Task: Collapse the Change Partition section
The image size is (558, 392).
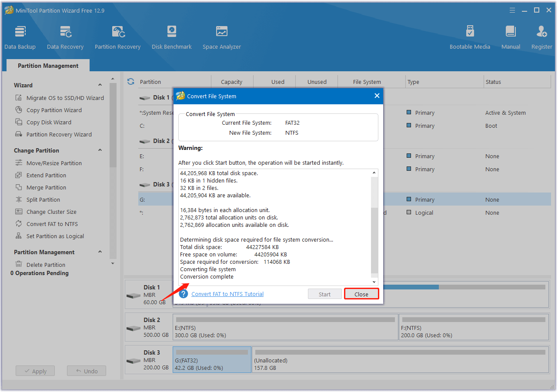Action: 100,150
